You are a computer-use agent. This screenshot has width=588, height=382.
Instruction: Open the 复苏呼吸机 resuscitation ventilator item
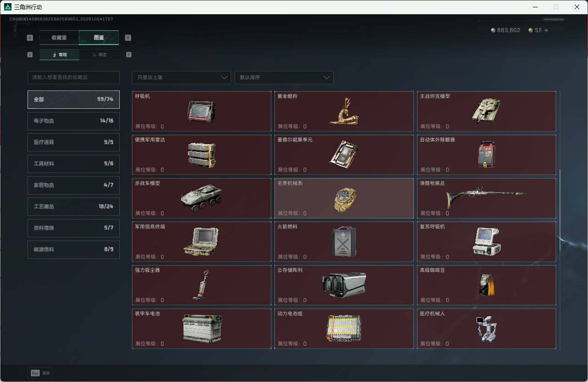pyautogui.click(x=486, y=242)
